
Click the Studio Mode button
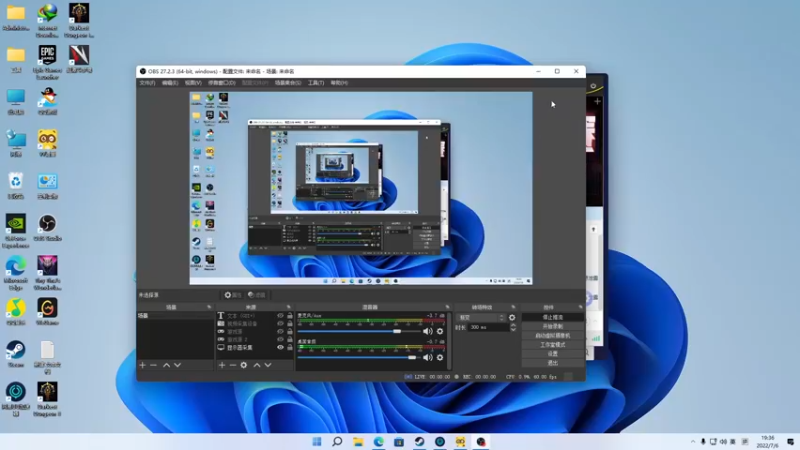553,345
